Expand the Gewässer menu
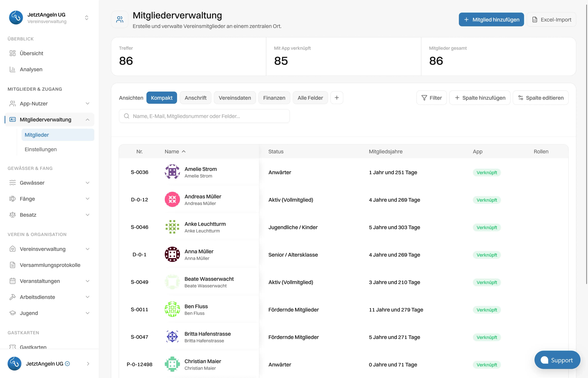This screenshot has width=588, height=378. point(87,183)
